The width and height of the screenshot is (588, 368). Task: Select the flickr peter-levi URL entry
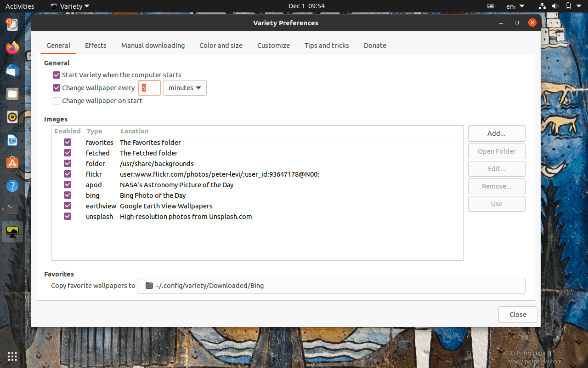[x=220, y=174]
